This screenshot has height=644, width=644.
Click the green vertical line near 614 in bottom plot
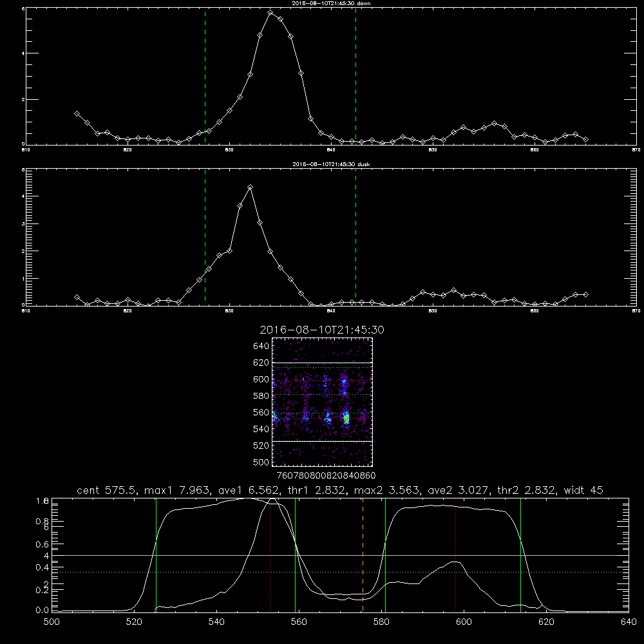pos(520,555)
